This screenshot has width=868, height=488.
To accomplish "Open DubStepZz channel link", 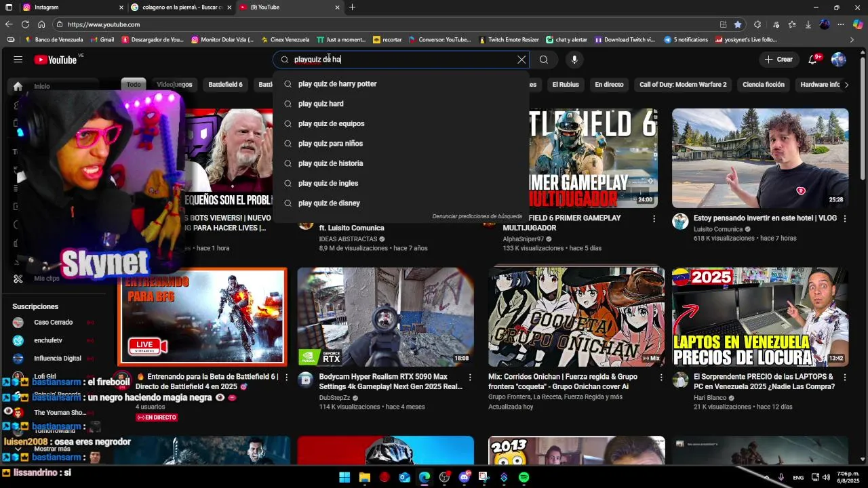I will click(x=334, y=397).
